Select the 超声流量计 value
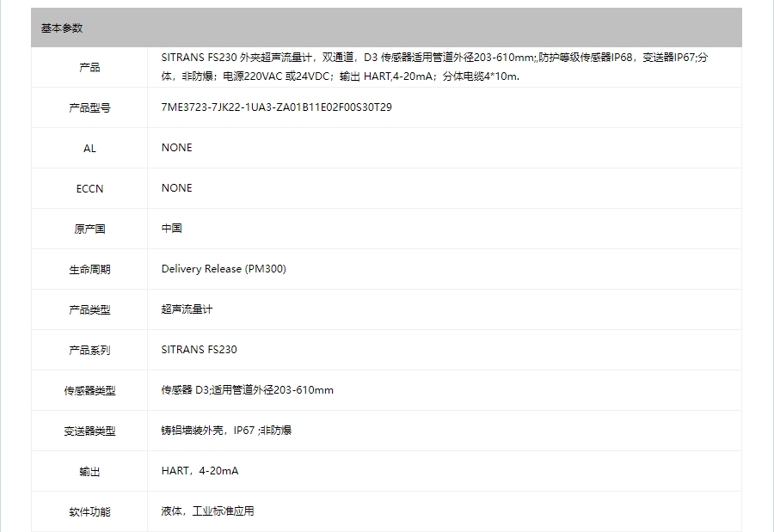The width and height of the screenshot is (774, 532). click(x=187, y=309)
